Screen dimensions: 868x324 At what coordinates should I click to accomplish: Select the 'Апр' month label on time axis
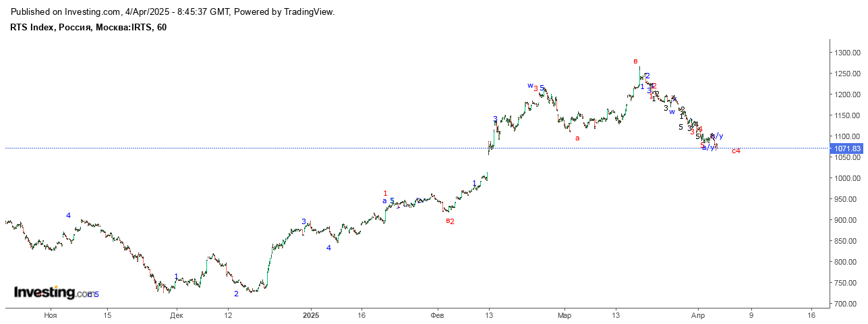click(x=699, y=315)
